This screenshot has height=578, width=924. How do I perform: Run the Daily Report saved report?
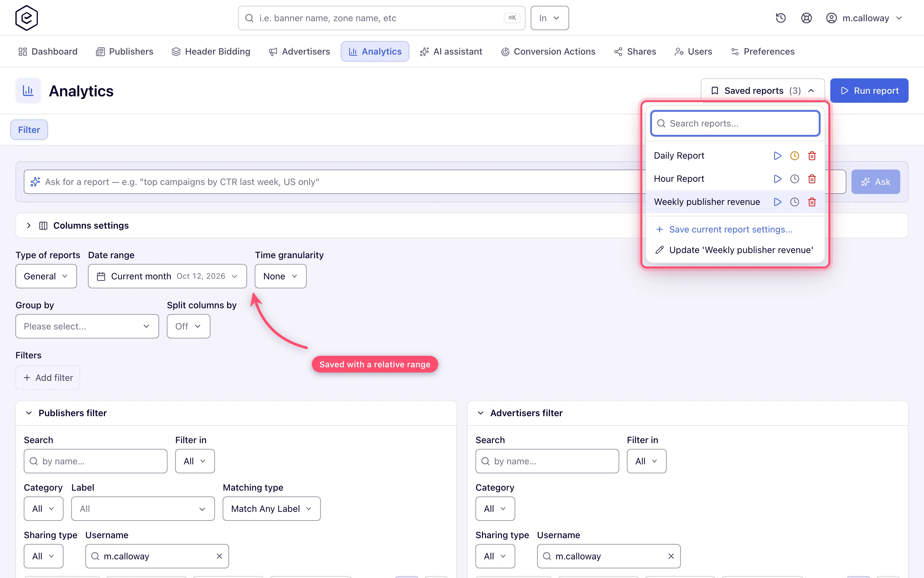point(777,156)
